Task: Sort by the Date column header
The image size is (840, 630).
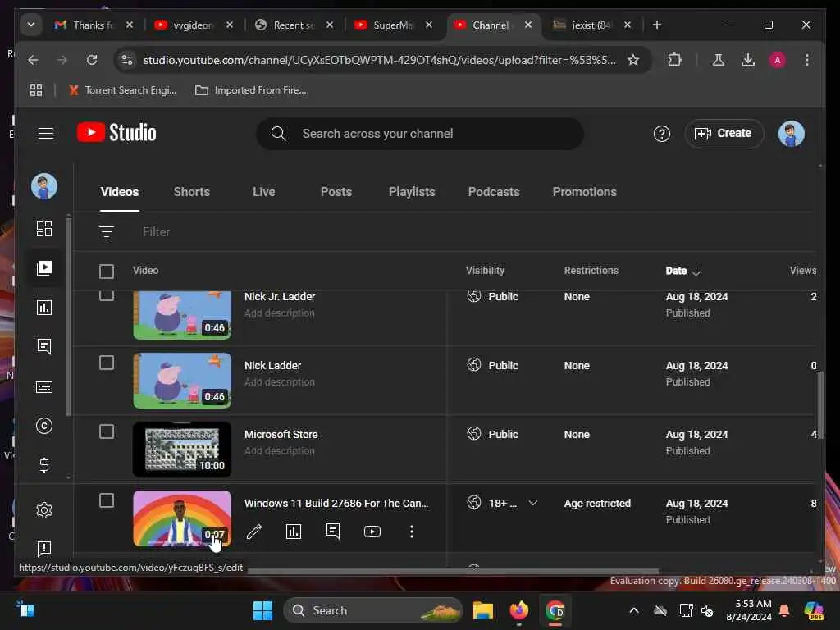Action: [x=682, y=271]
